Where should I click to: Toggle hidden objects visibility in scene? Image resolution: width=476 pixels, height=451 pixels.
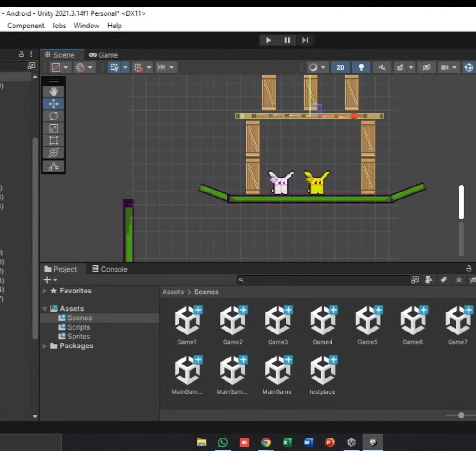point(427,67)
